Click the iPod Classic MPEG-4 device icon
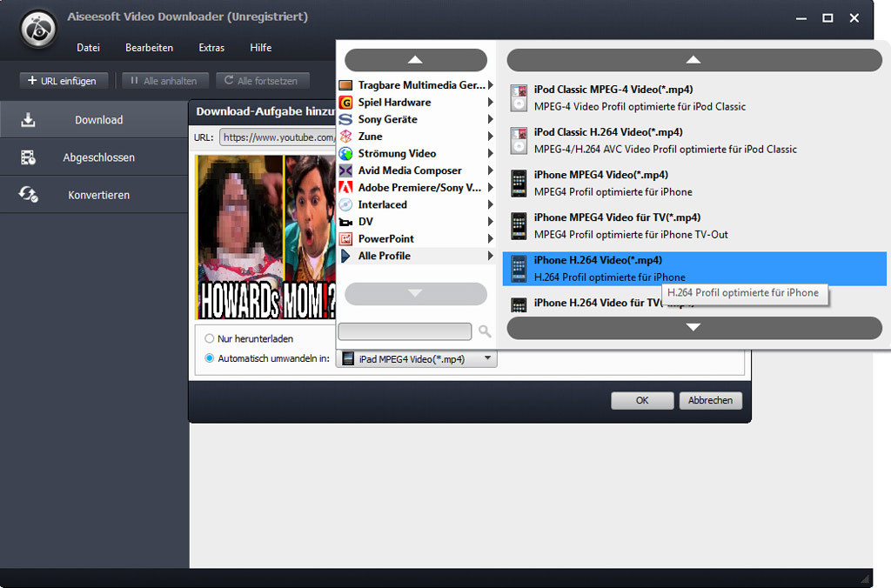The width and height of the screenshot is (891, 588). coord(519,97)
